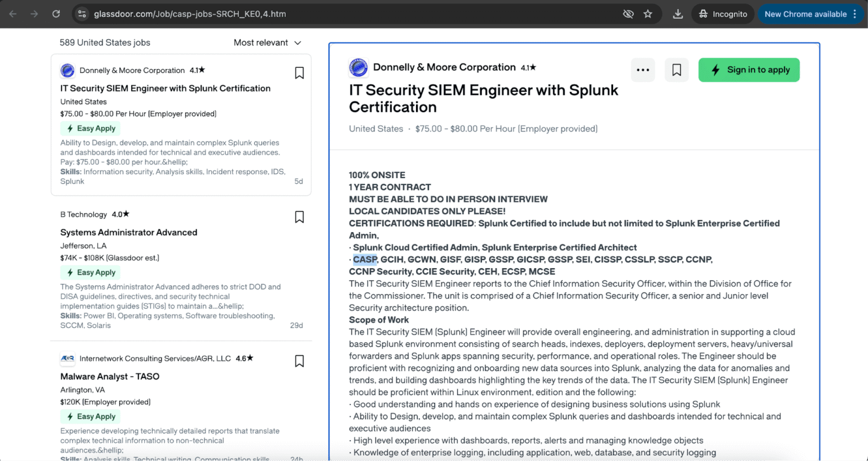Click the Internetwork Consulting Services company logo
The height and width of the screenshot is (461, 868).
tap(67, 358)
